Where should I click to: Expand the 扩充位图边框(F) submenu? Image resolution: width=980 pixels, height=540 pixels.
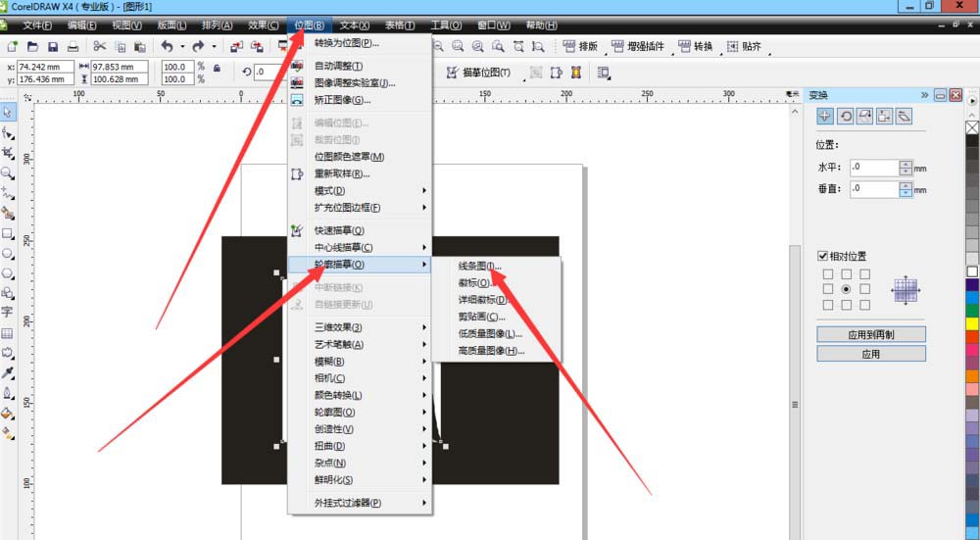click(360, 208)
